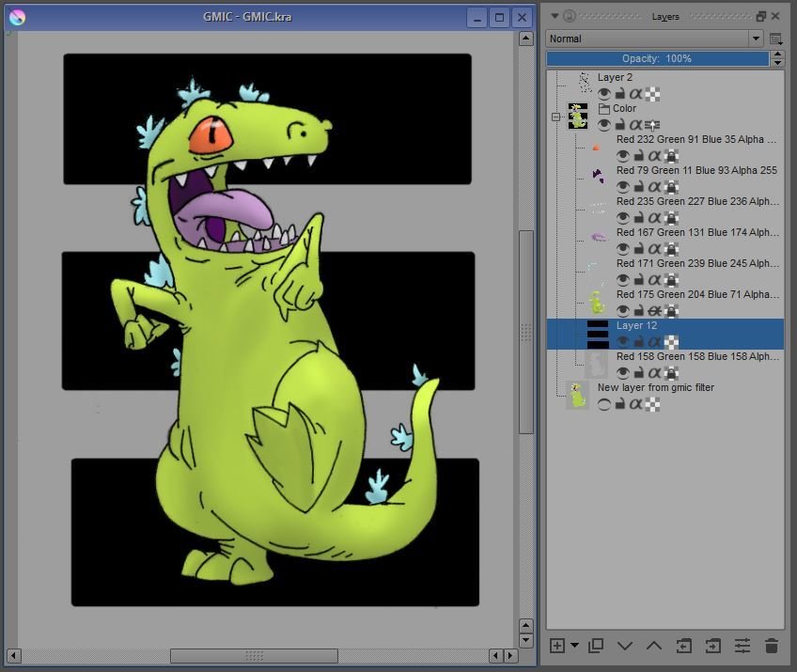Screen dimensions: 797x672
Task: Open the layer view options menu icon
Action: tap(775, 39)
